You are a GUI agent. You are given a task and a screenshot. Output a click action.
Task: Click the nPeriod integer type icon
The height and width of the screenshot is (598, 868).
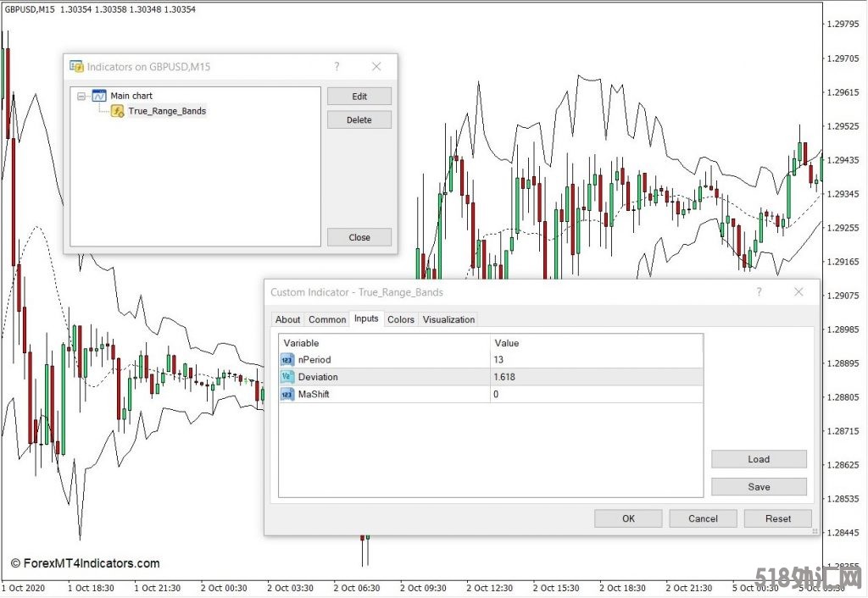[287, 360]
